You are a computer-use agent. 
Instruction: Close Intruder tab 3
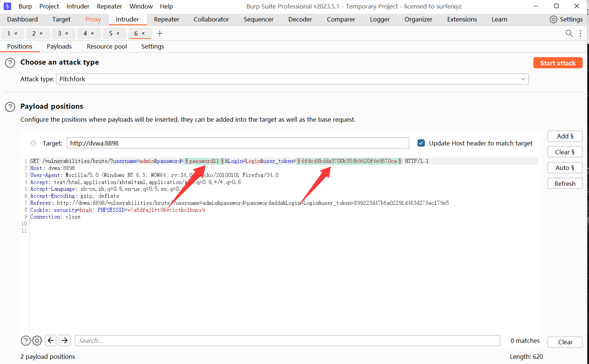pos(67,33)
